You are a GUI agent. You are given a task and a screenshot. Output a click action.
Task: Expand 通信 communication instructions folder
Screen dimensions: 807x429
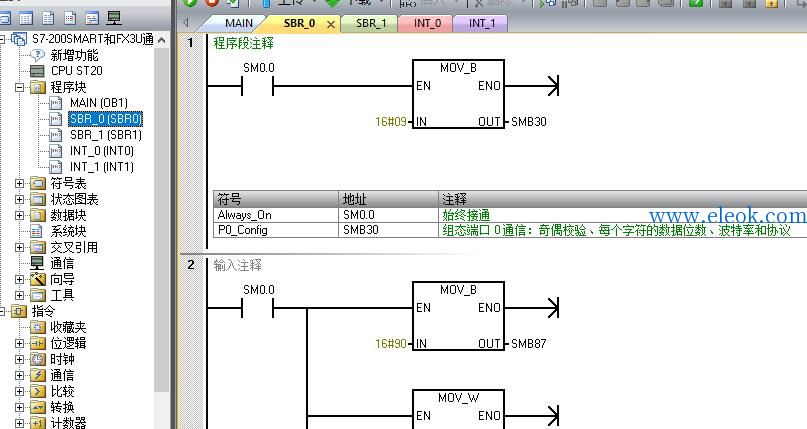tap(20, 375)
